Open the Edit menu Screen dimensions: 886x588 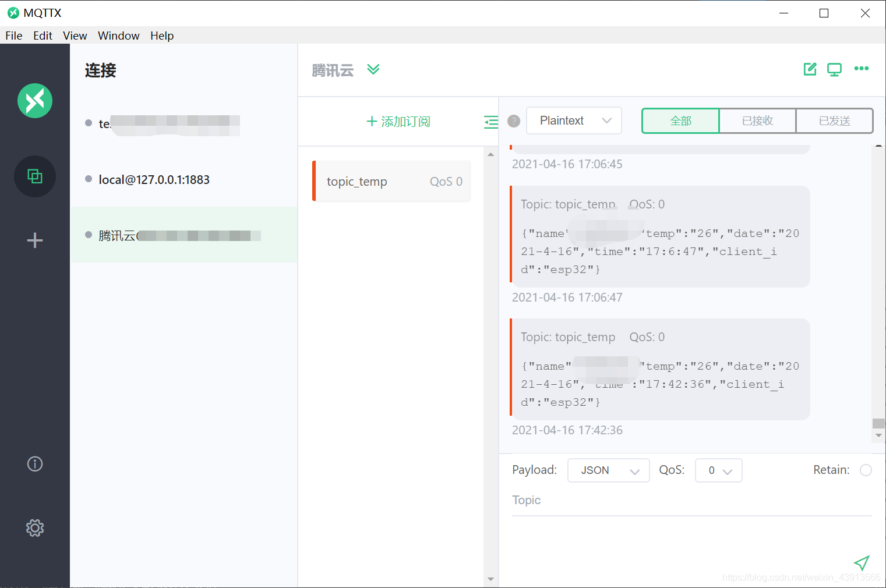pos(42,36)
